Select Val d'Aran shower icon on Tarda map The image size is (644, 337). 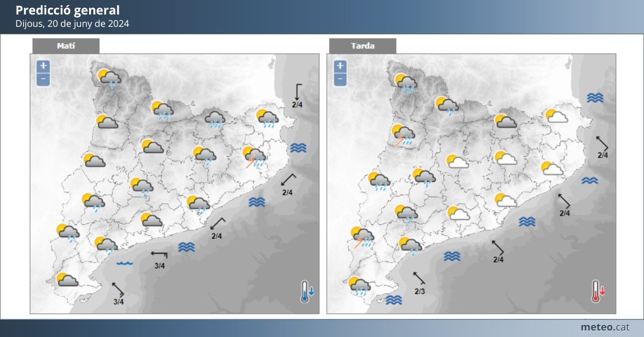click(406, 83)
